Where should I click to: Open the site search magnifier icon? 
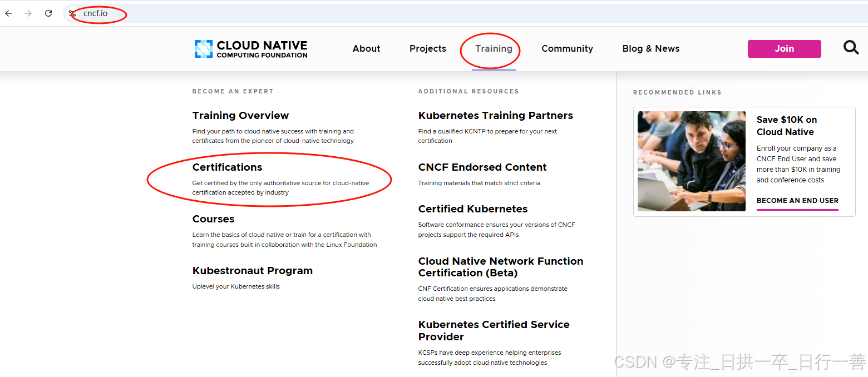851,48
